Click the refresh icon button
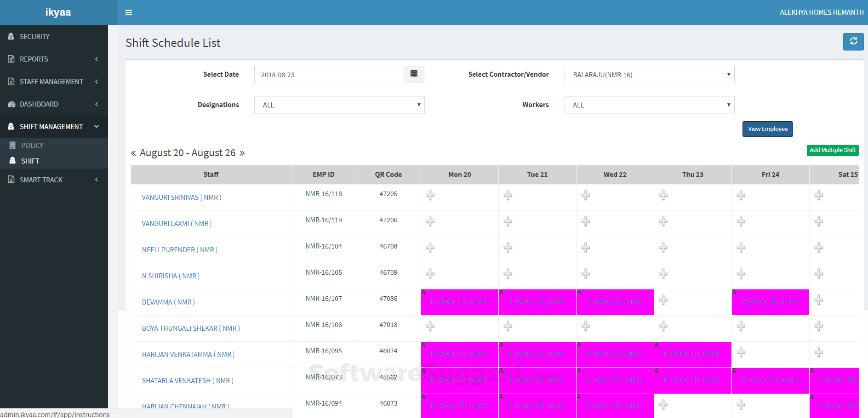Image resolution: width=868 pixels, height=418 pixels. [853, 41]
